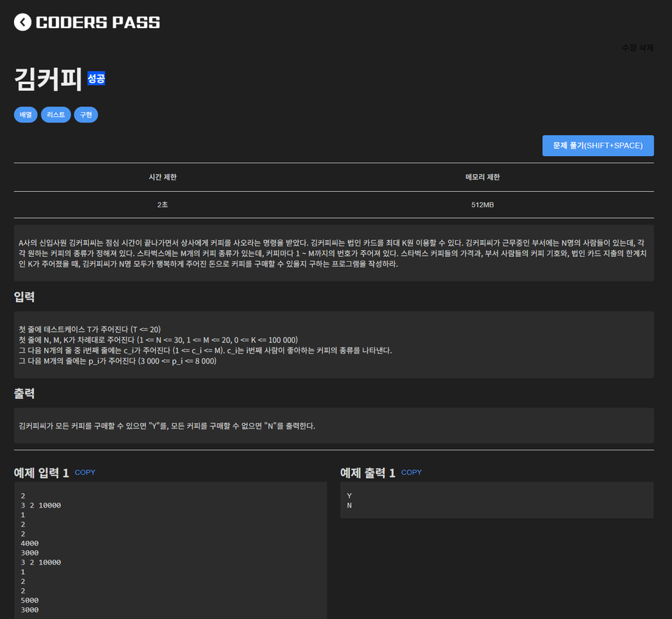Click the 삭제 link to delete the problem
672x619 pixels.
tap(646, 48)
